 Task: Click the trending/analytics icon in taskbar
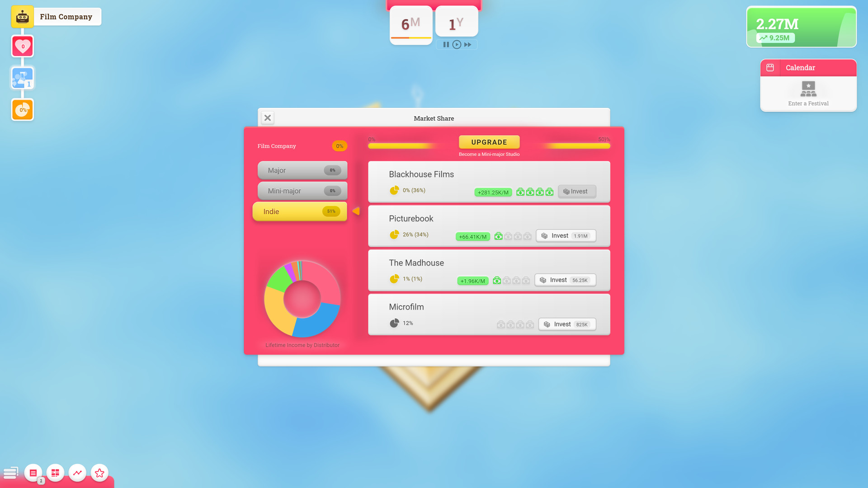(x=77, y=473)
